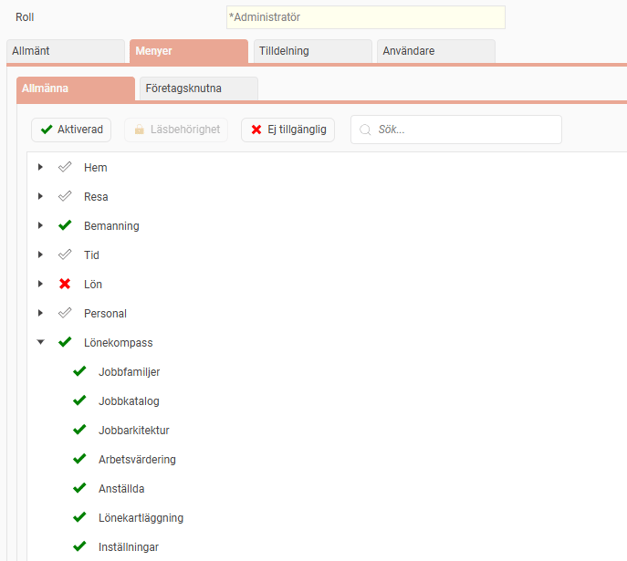Click the grey checkmark beside Hem
The image size is (627, 561).
click(x=65, y=167)
